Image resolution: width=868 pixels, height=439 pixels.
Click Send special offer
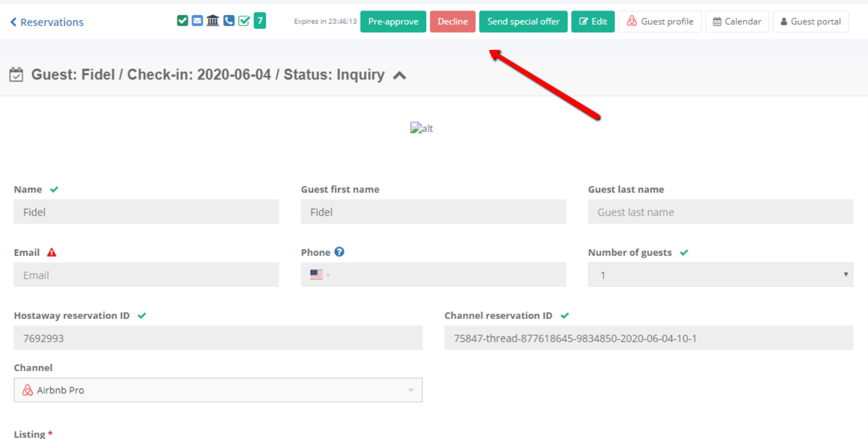coord(523,21)
